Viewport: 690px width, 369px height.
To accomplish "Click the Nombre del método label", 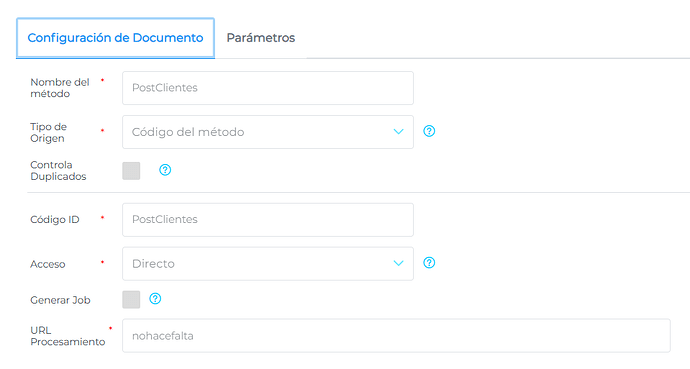I will click(60, 88).
